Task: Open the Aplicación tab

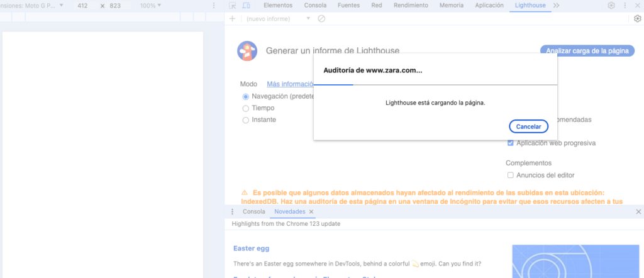Action: pyautogui.click(x=489, y=5)
